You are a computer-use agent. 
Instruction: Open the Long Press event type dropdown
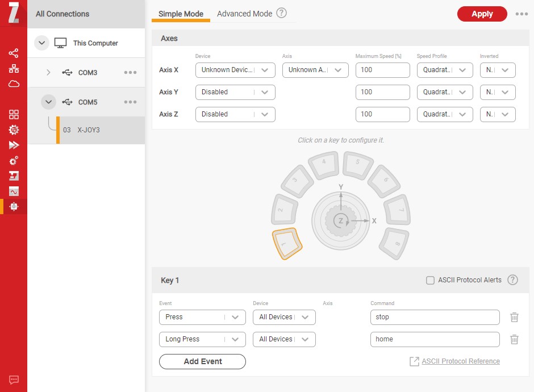tap(202, 339)
